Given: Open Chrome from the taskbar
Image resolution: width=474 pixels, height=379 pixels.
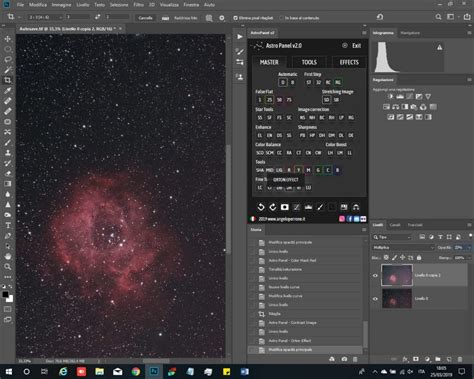Looking at the screenshot, I should (x=136, y=371).
